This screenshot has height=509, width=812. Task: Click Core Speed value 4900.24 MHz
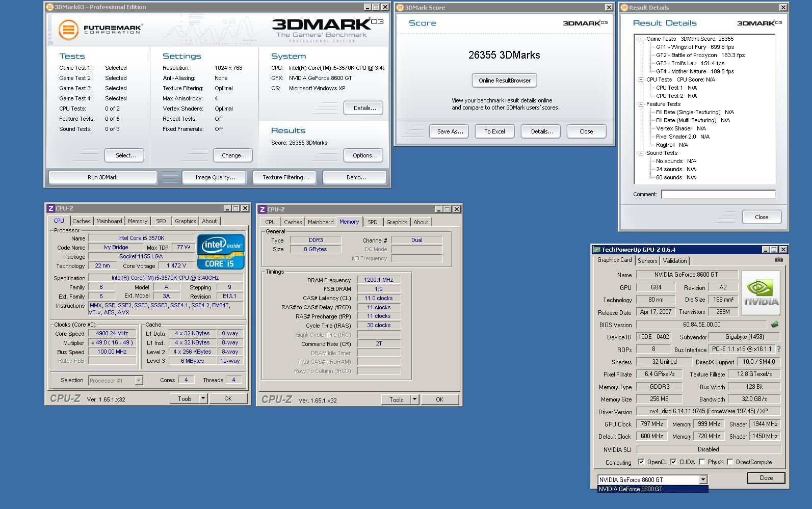pos(112,333)
